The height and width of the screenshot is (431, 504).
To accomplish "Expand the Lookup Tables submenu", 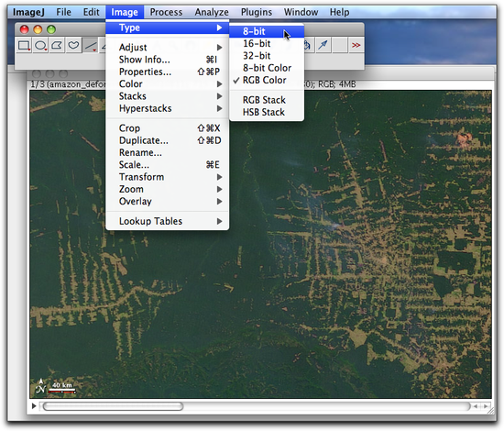I will click(x=167, y=221).
